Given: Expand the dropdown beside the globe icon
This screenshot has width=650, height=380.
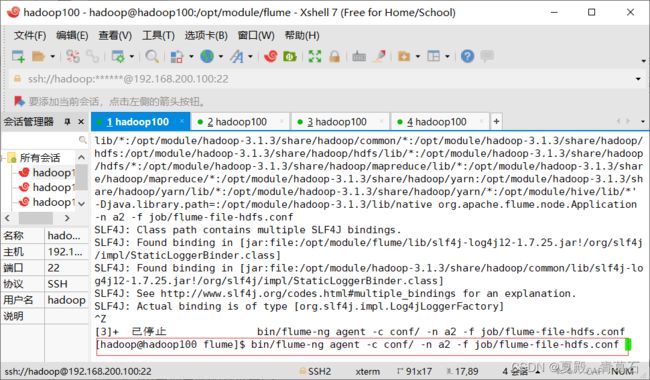Looking at the screenshot, I should [x=221, y=56].
